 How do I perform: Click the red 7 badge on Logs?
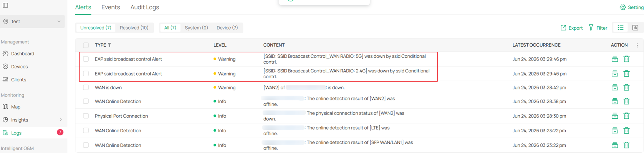click(60, 132)
